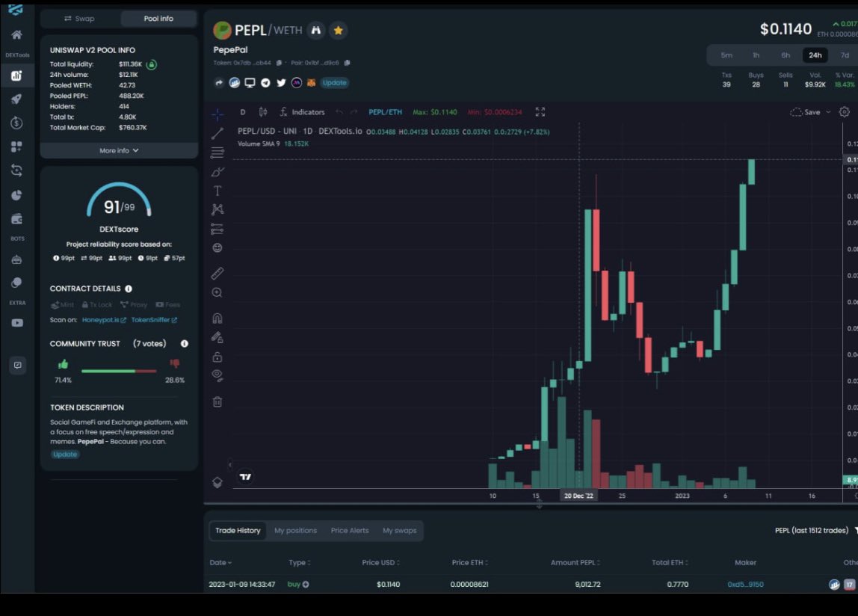Open the pie chart stats icon in sidebar
The height and width of the screenshot is (616, 858).
coord(16,195)
